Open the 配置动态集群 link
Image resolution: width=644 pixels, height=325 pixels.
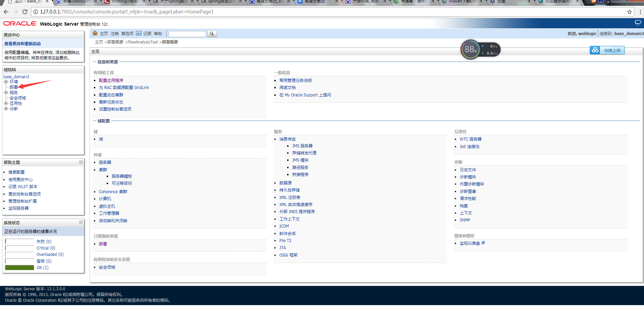coord(111,95)
